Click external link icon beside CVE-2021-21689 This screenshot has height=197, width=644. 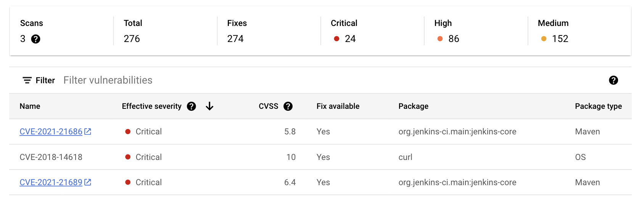pyautogui.click(x=88, y=182)
